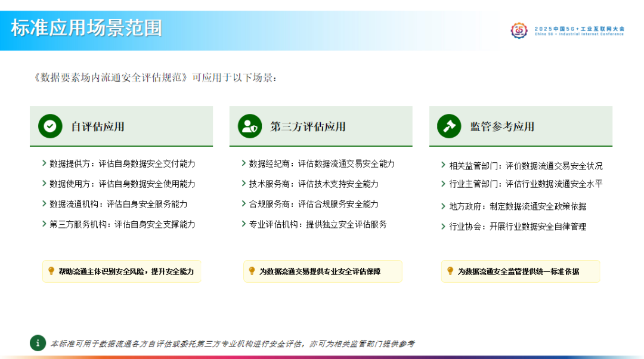
Task: Click the chevron before 数据提供方
Action: point(44,163)
